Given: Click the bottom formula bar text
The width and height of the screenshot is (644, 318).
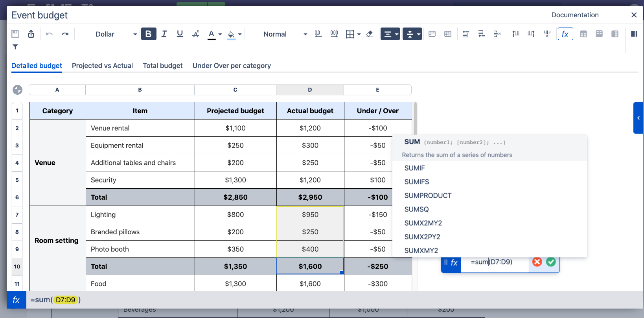Looking at the screenshot, I should coord(55,300).
